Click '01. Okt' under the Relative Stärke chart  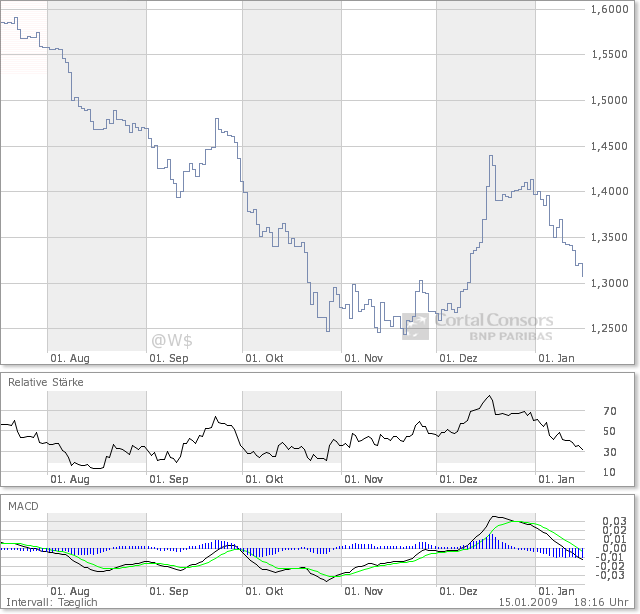click(264, 479)
